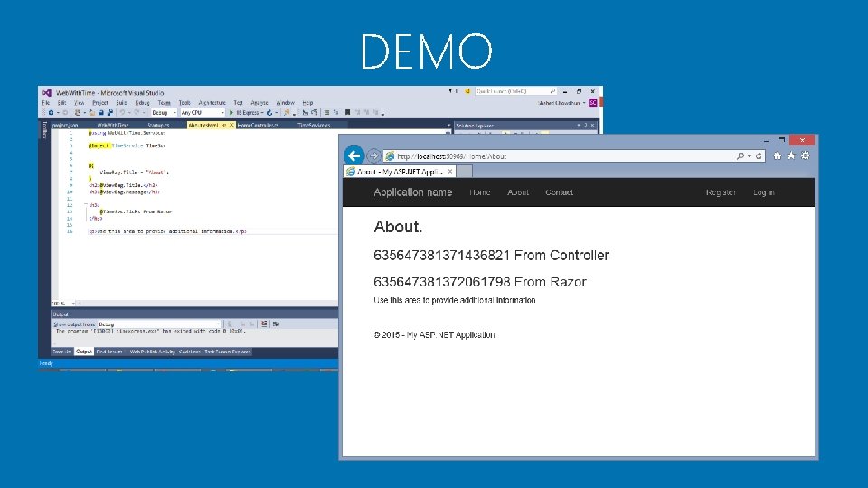Open the Any CPU platform dropdown
This screenshot has height=488, width=868.
point(203,112)
